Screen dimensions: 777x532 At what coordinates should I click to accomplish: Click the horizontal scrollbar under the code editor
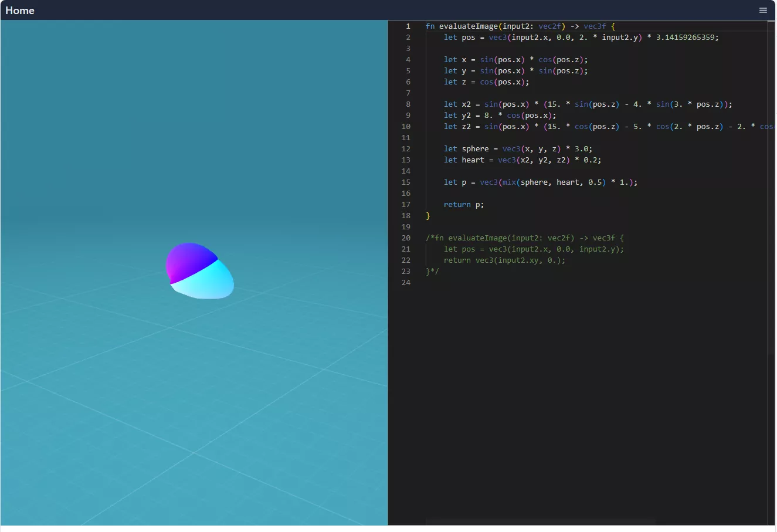tap(540, 521)
